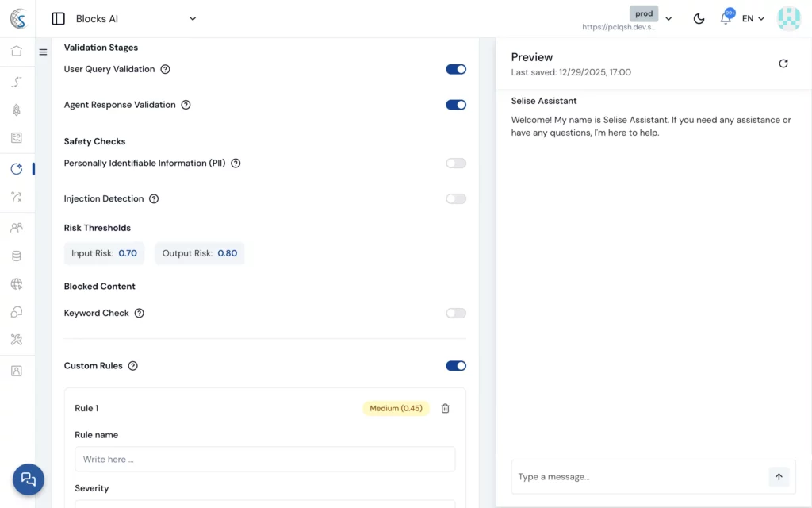The image size is (812, 508).
Task: Enable Personally Identifiable Information toggle
Action: coord(456,164)
